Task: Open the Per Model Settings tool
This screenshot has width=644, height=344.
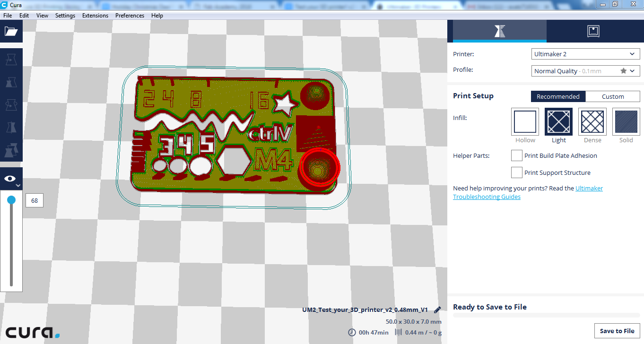Action: coord(11,150)
